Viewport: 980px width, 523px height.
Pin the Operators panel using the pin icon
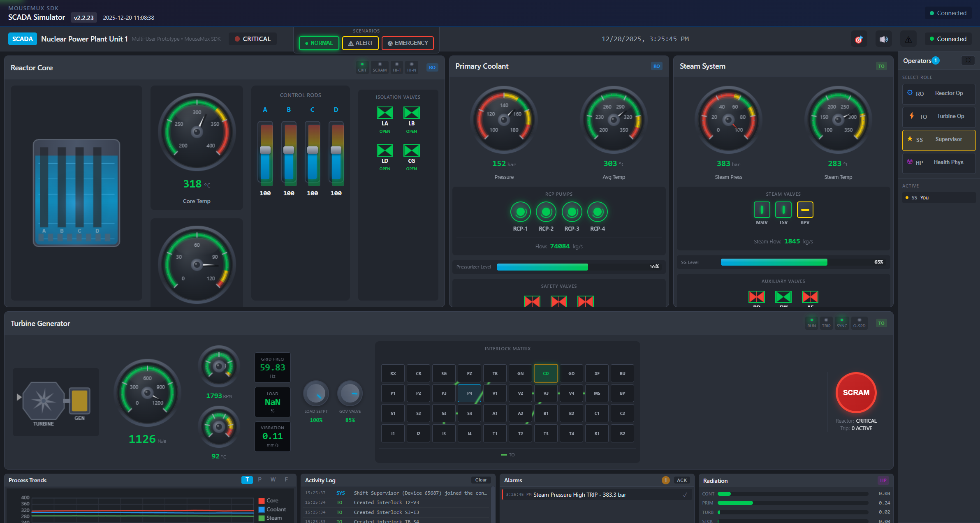point(968,60)
